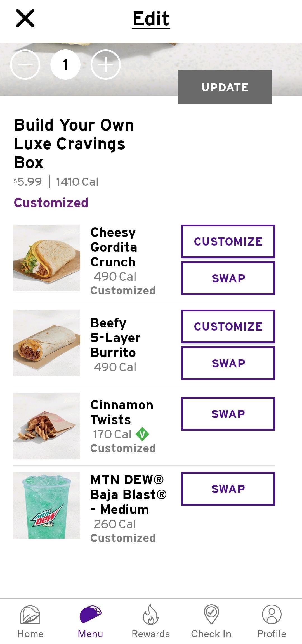Customize the Cheesy Gordita Crunch
302x644 pixels.
point(228,241)
